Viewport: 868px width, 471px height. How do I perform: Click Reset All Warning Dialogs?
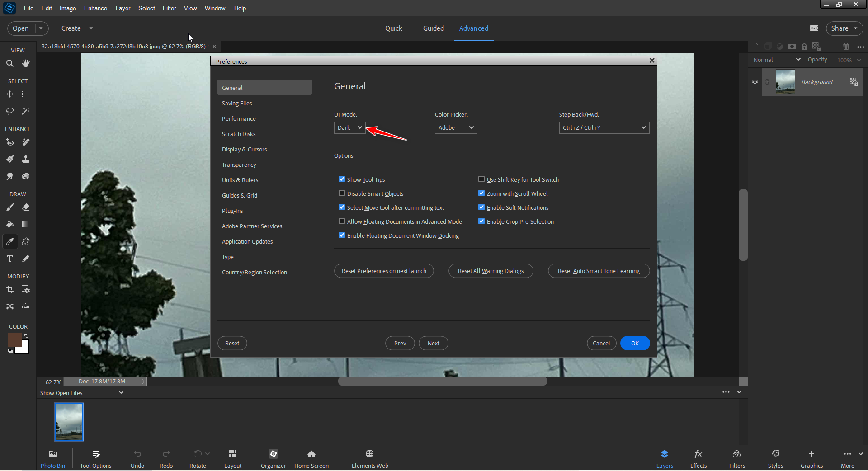(491, 271)
